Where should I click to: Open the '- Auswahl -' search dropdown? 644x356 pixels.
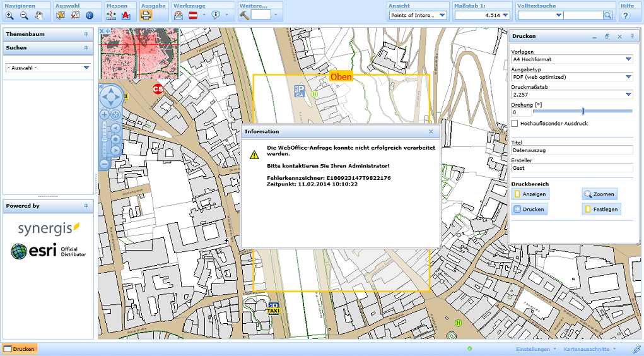[x=86, y=68]
